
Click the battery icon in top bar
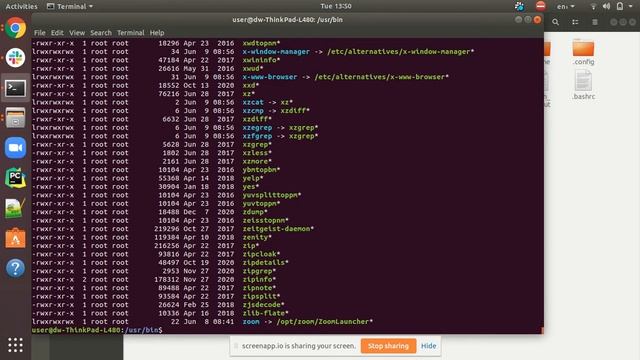tap(620, 6)
